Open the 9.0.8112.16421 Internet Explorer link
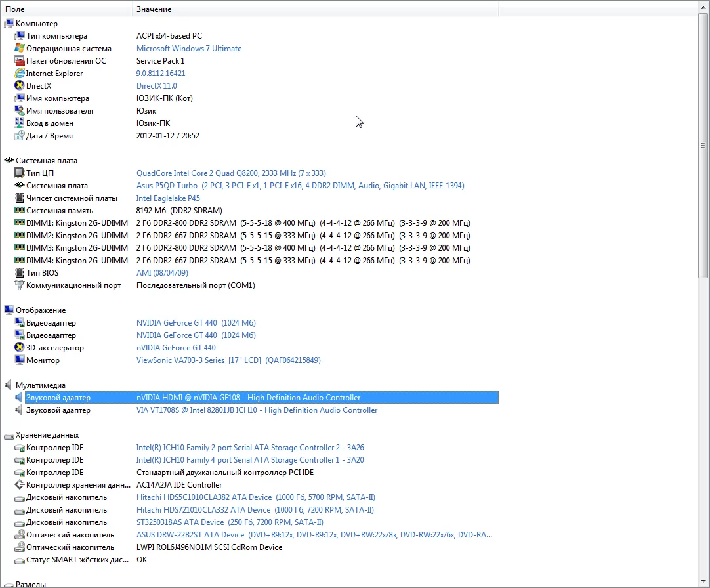The width and height of the screenshot is (710, 588). (161, 73)
